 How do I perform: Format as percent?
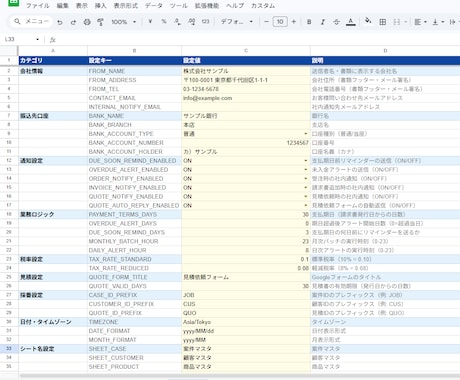click(x=164, y=22)
